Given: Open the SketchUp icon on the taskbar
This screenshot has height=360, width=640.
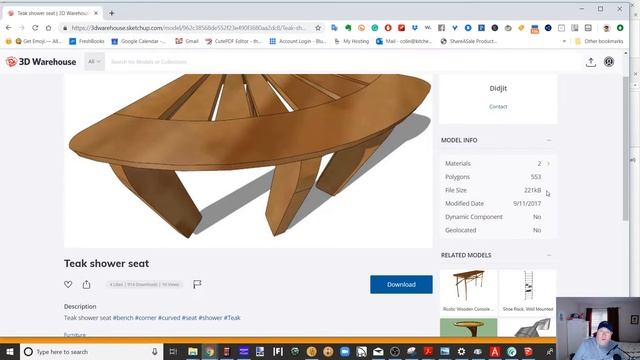Looking at the screenshot, I should point(528,351).
